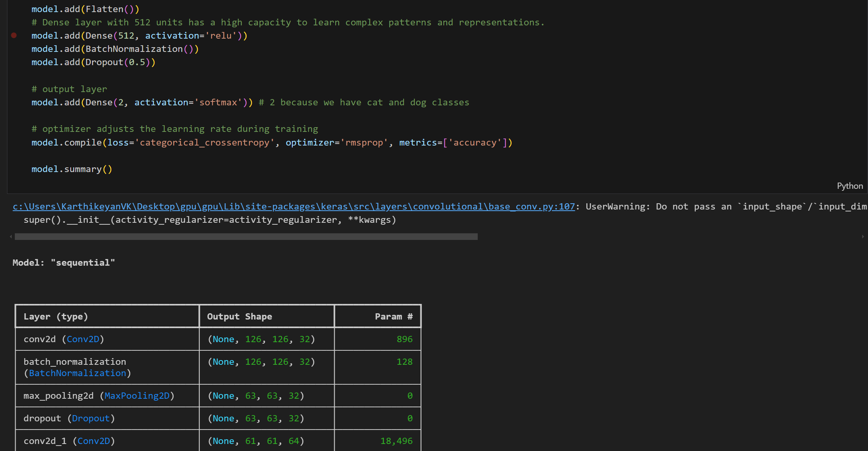The width and height of the screenshot is (868, 451).
Task: Click the Model: "sequential" heading text
Action: 64,263
